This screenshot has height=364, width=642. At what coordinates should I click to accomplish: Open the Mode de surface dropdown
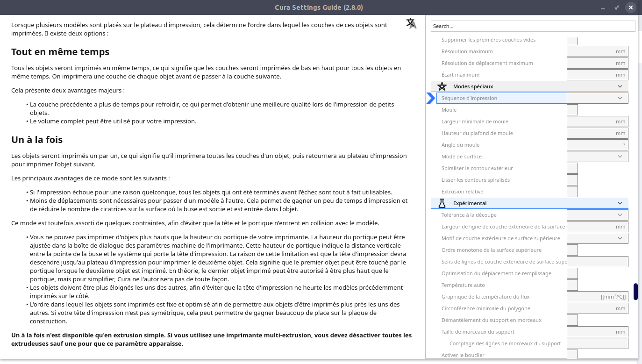tap(598, 157)
